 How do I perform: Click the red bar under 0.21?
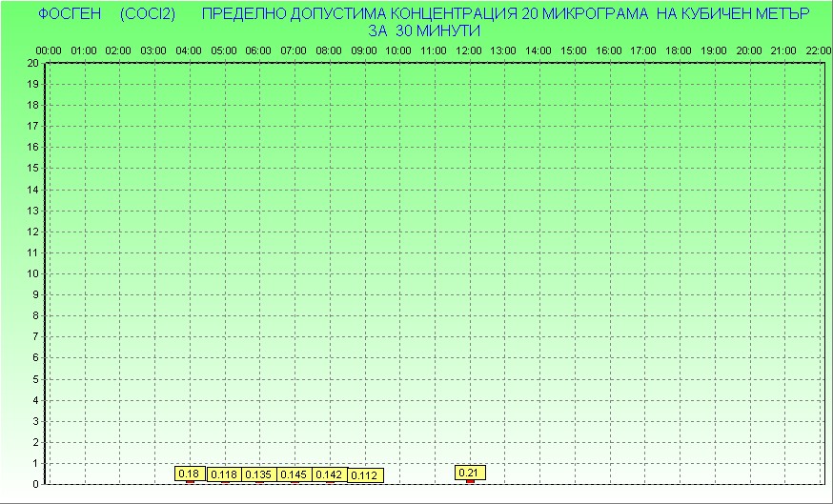coord(470,482)
